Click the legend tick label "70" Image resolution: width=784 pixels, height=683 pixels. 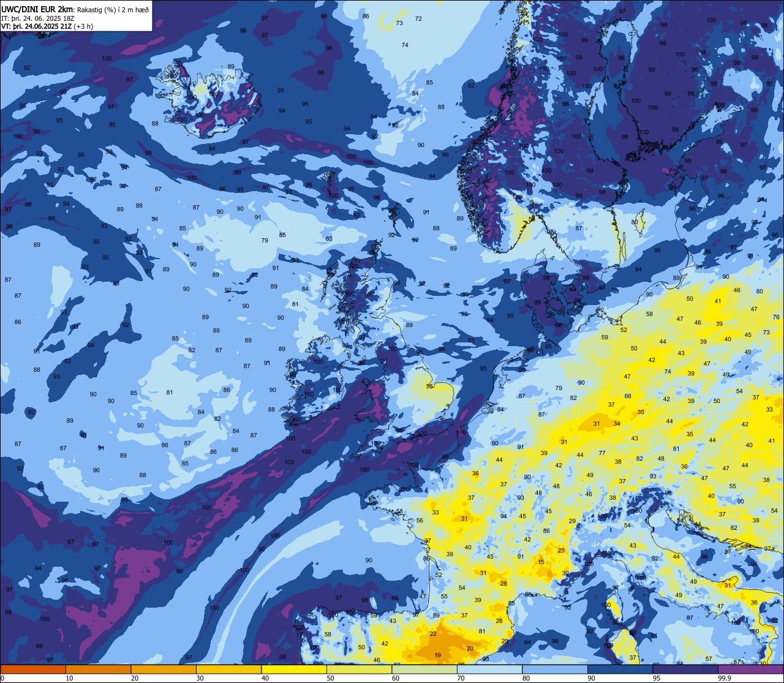[x=461, y=678]
